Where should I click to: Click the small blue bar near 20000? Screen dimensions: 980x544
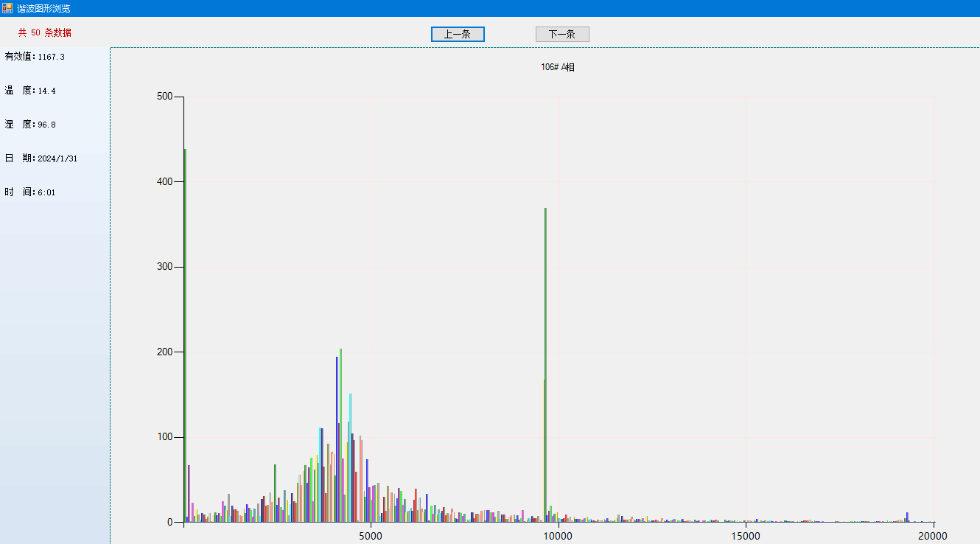(x=907, y=517)
